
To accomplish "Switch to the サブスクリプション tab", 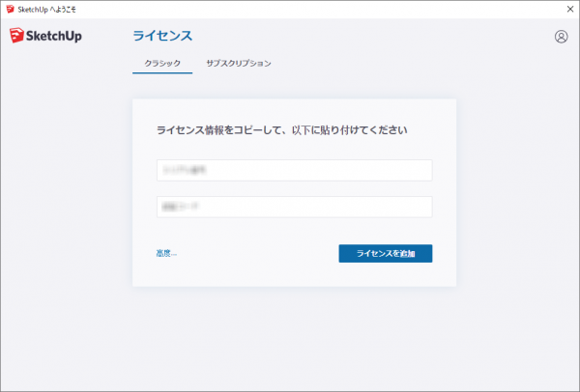I will 239,63.
